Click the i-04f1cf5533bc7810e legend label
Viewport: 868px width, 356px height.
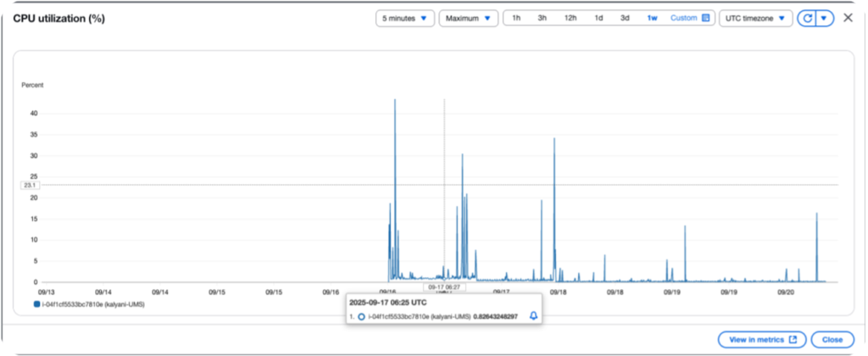coord(89,303)
